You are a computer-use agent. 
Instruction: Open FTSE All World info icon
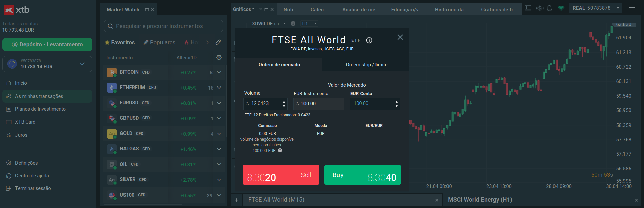click(x=369, y=40)
